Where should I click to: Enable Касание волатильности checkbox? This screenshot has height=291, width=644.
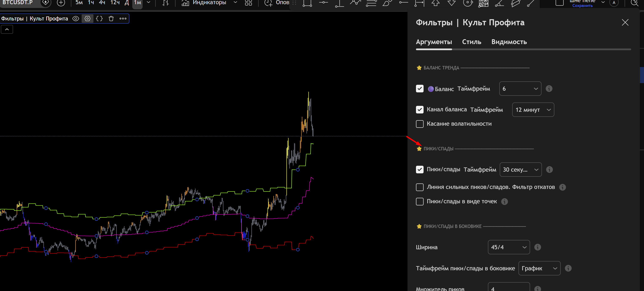(x=420, y=124)
